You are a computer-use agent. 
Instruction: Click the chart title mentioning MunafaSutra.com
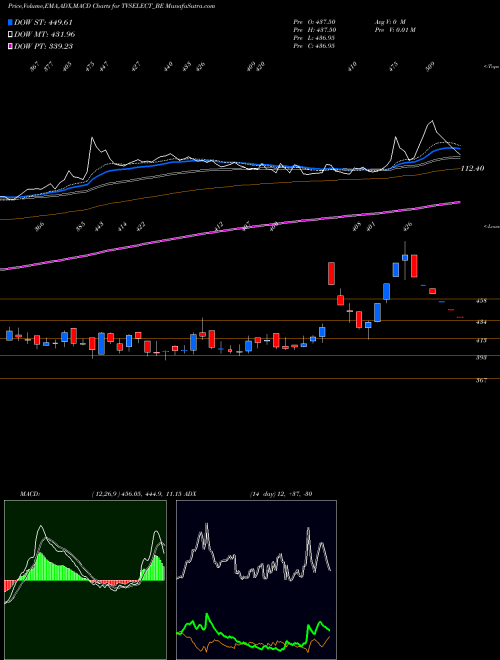click(x=112, y=6)
